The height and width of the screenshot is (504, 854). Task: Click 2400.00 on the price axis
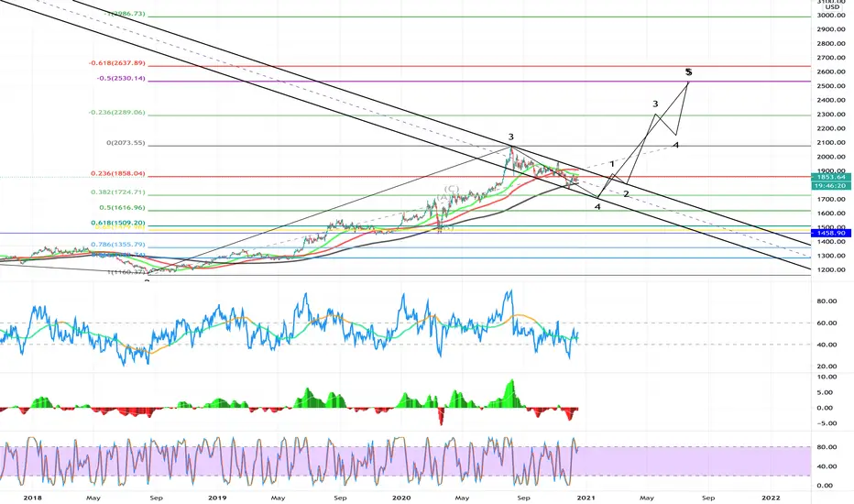(831, 100)
